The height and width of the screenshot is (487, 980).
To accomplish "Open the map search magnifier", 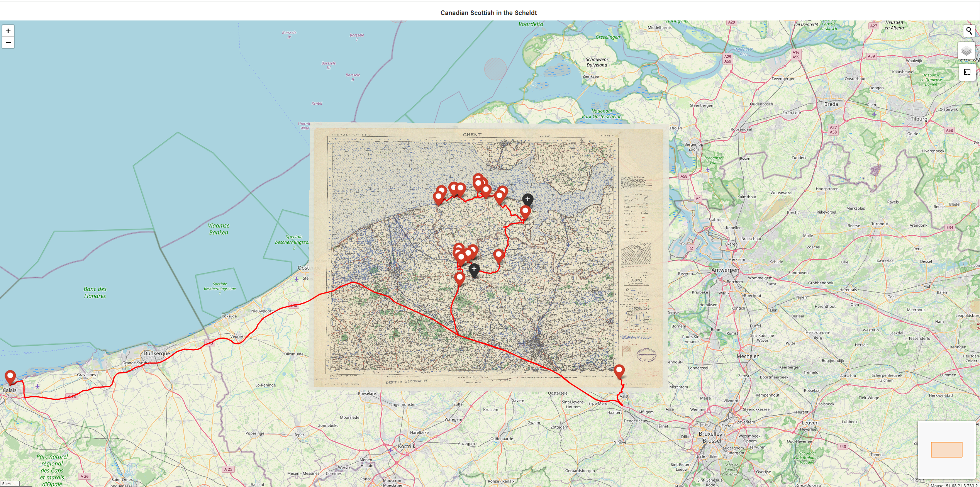I will click(969, 31).
